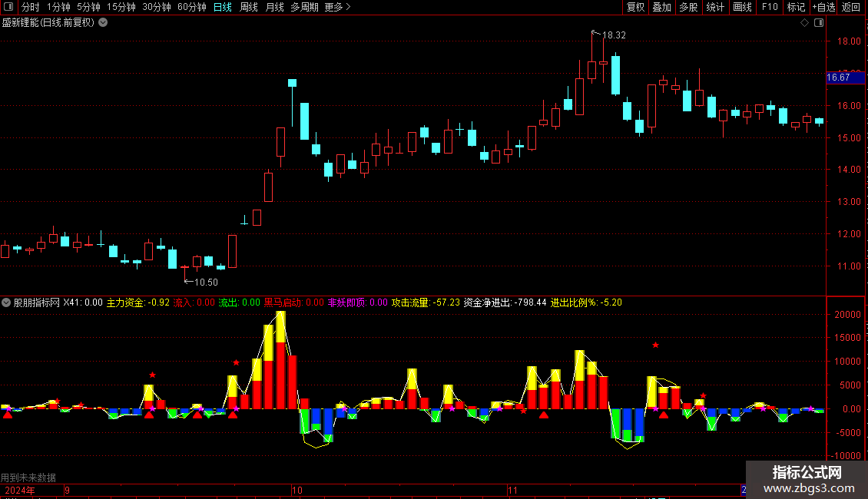The width and height of the screenshot is (868, 499).
Task: Switch to 周线 weekly chart
Action: 249,7
